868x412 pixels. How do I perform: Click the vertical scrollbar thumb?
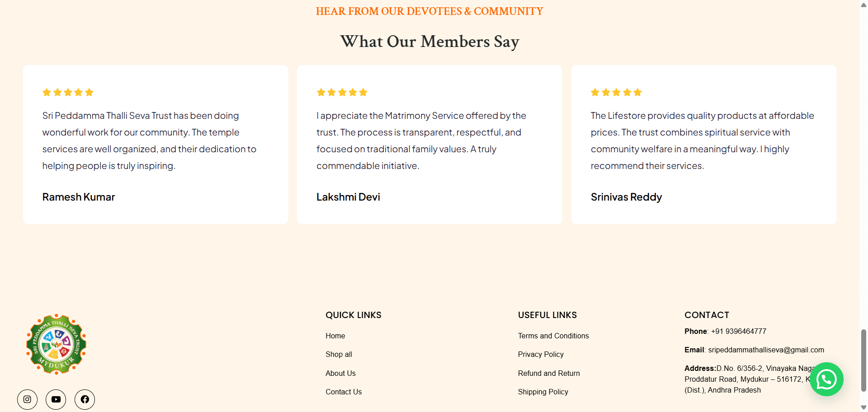[x=863, y=360]
